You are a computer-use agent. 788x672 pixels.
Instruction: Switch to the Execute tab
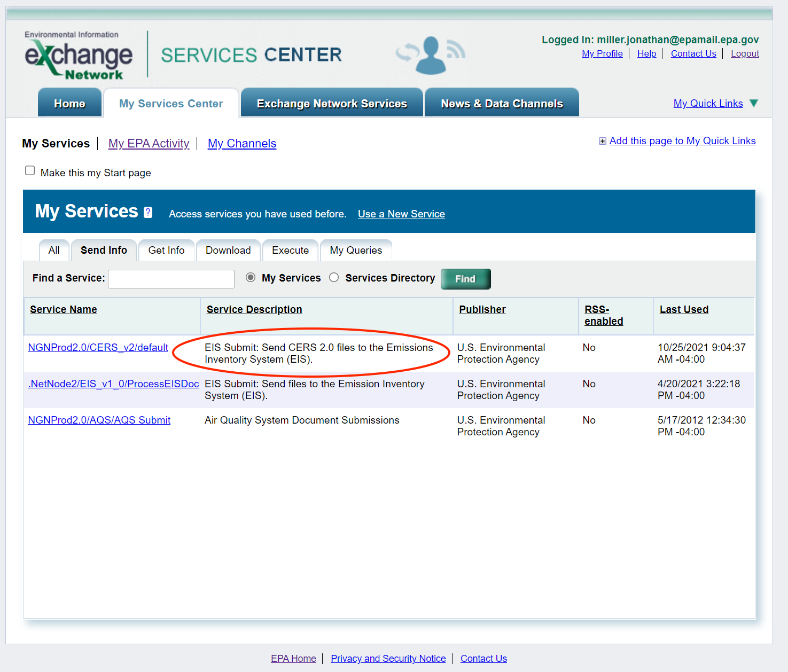[x=290, y=250]
